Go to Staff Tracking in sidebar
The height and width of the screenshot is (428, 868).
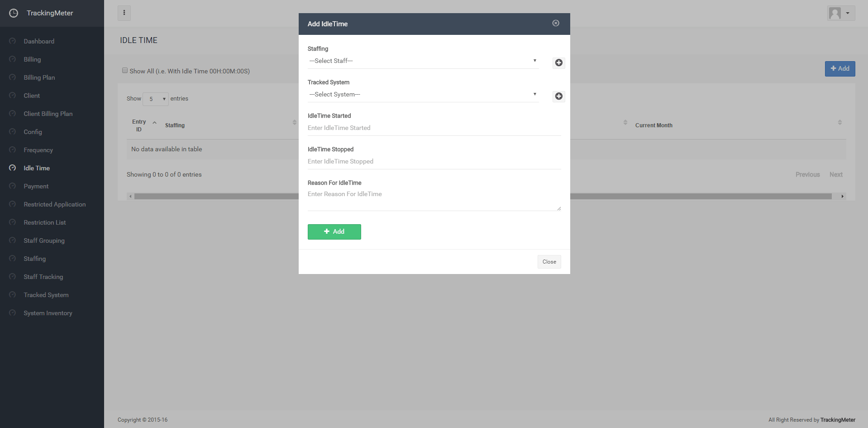[x=43, y=277]
